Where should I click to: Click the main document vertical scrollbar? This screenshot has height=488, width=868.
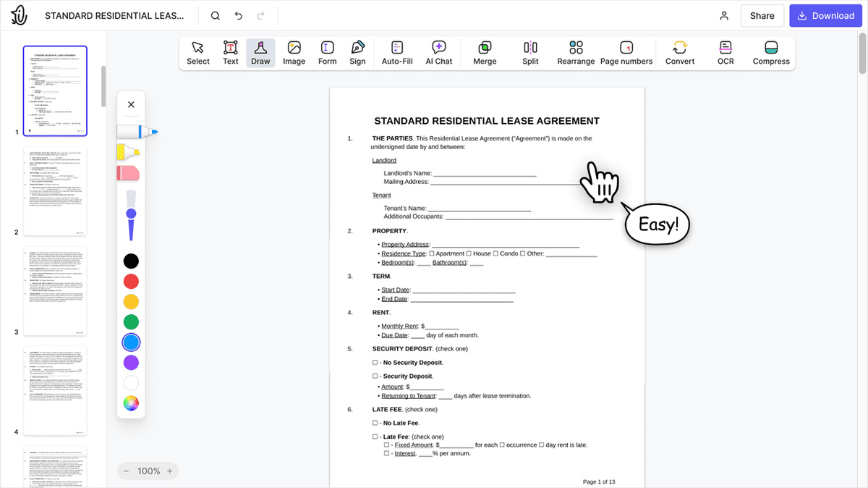point(862,54)
